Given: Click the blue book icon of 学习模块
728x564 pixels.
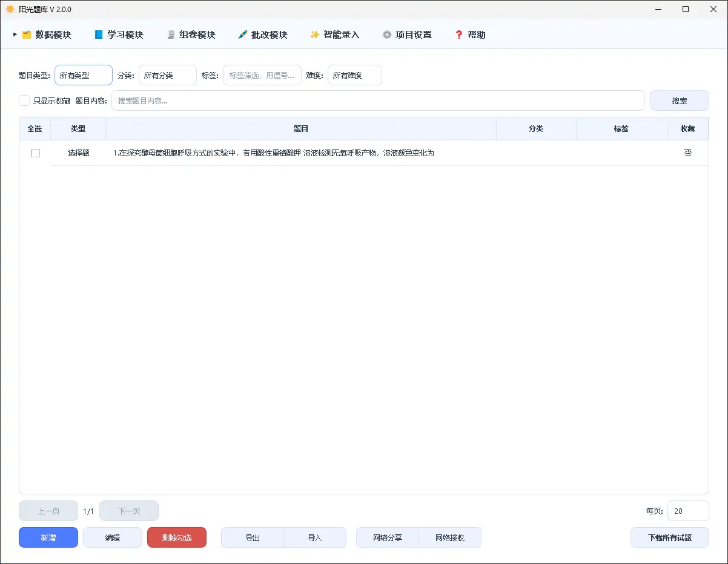Looking at the screenshot, I should coord(99,35).
